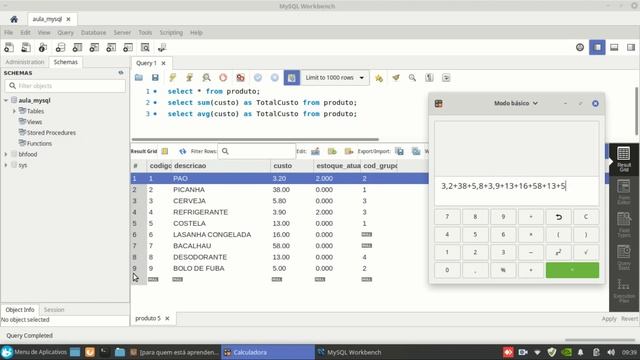Expand the Tables tree node
The width and height of the screenshot is (640, 360).
[14, 111]
